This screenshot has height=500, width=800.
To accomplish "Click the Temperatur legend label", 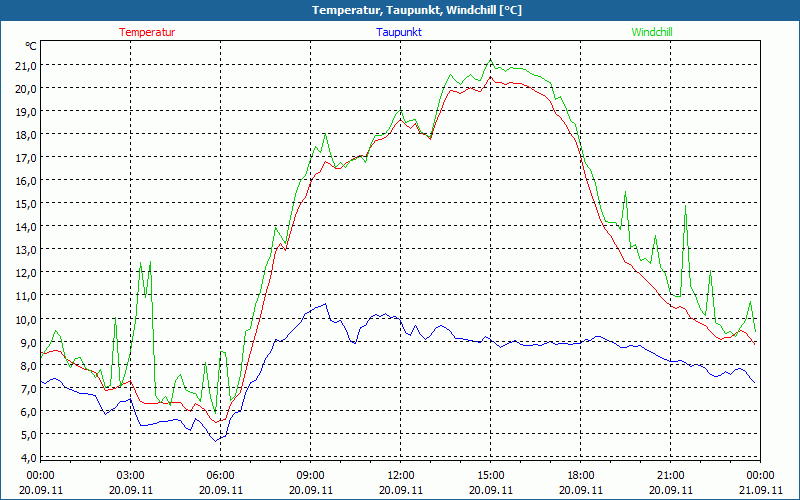I will pyautogui.click(x=147, y=32).
